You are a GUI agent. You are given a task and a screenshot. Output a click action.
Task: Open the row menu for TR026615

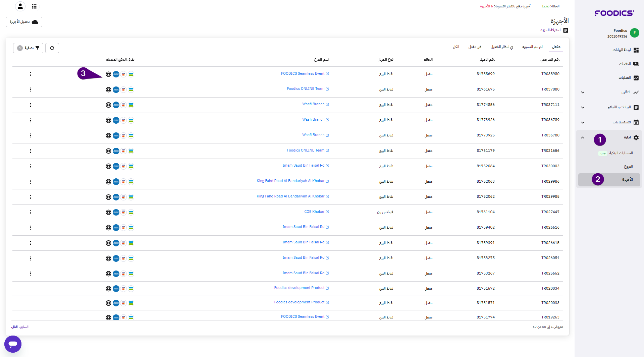click(x=31, y=243)
